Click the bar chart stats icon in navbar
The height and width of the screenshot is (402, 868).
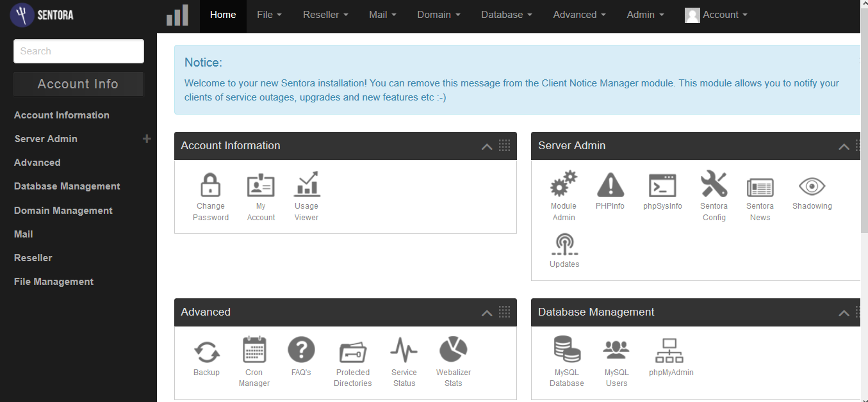177,15
